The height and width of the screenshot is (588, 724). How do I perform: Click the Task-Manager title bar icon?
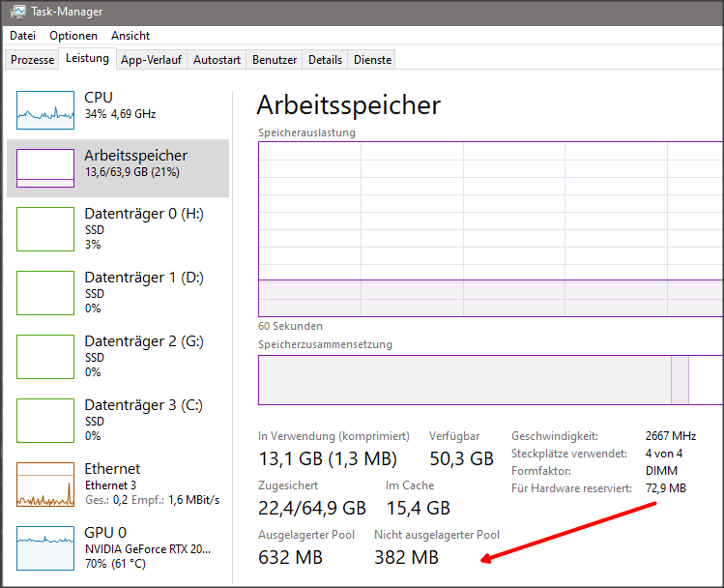click(x=17, y=12)
